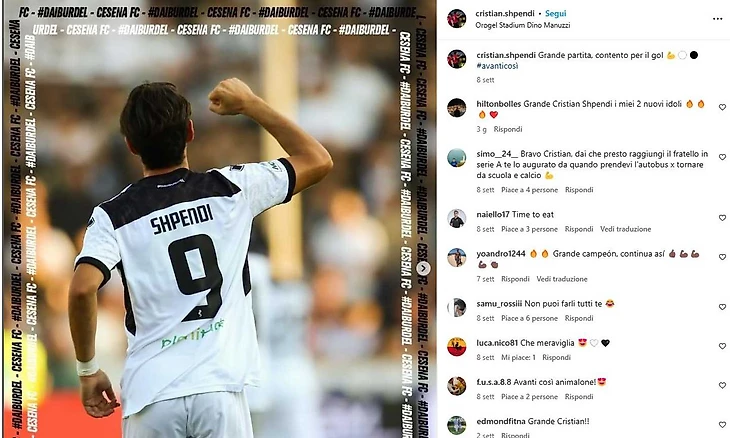Like the hiltonbolles comment with the heart
This screenshot has height=438, width=730.
click(722, 107)
